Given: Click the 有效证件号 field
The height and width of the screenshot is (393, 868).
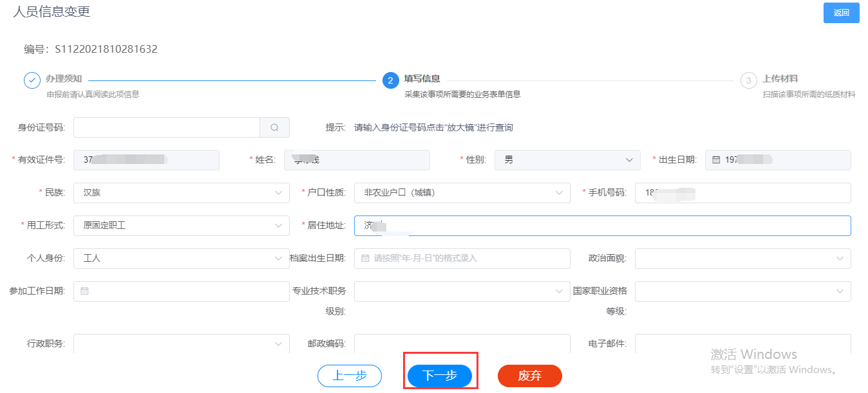Looking at the screenshot, I should tap(146, 160).
